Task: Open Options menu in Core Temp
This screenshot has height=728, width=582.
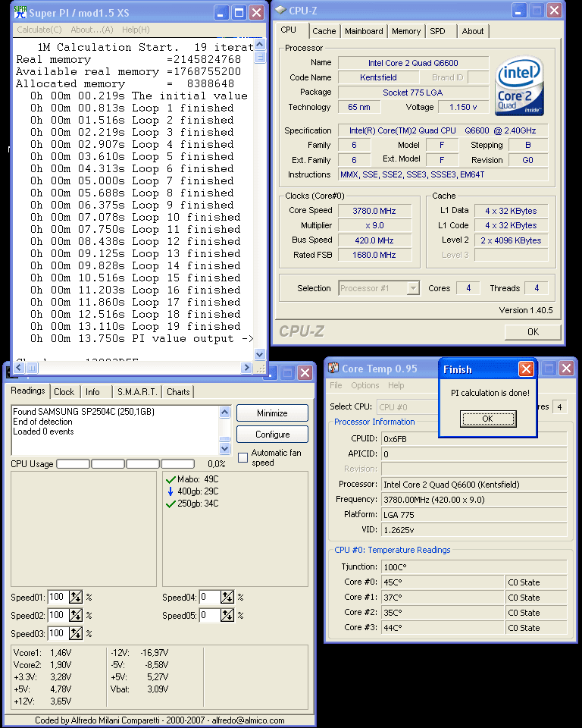Action: tap(365, 385)
